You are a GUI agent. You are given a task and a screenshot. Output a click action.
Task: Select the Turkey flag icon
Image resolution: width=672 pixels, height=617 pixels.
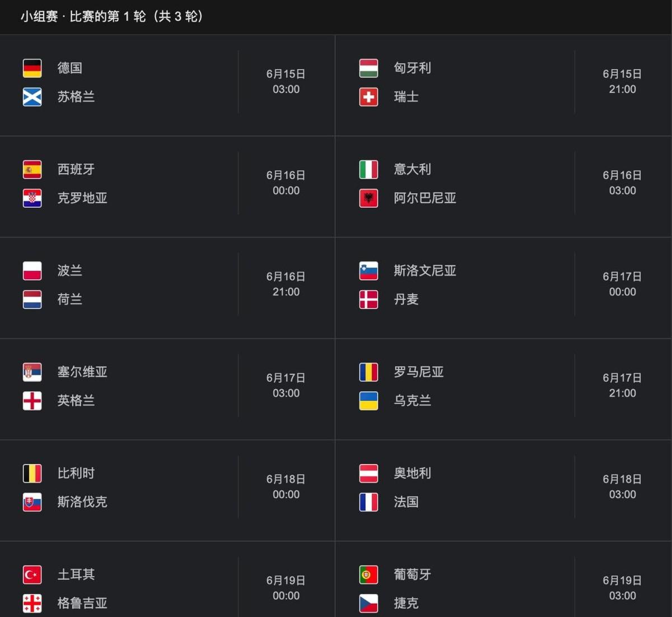32,575
